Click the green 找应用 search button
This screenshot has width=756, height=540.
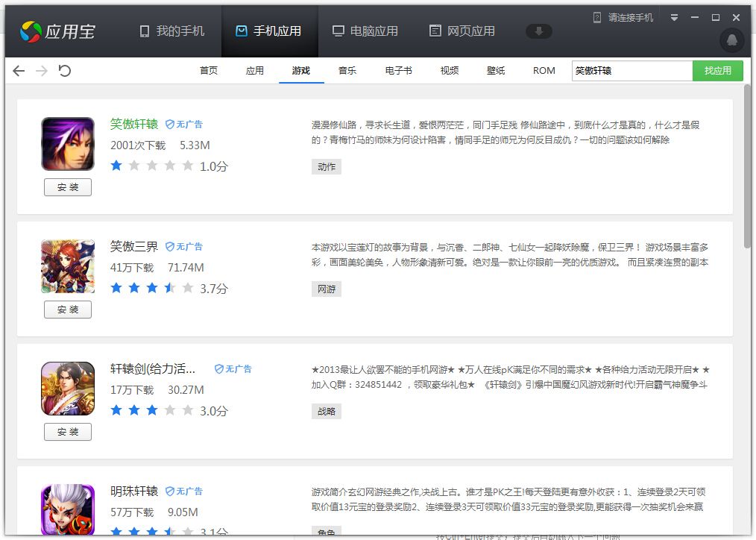pos(717,71)
